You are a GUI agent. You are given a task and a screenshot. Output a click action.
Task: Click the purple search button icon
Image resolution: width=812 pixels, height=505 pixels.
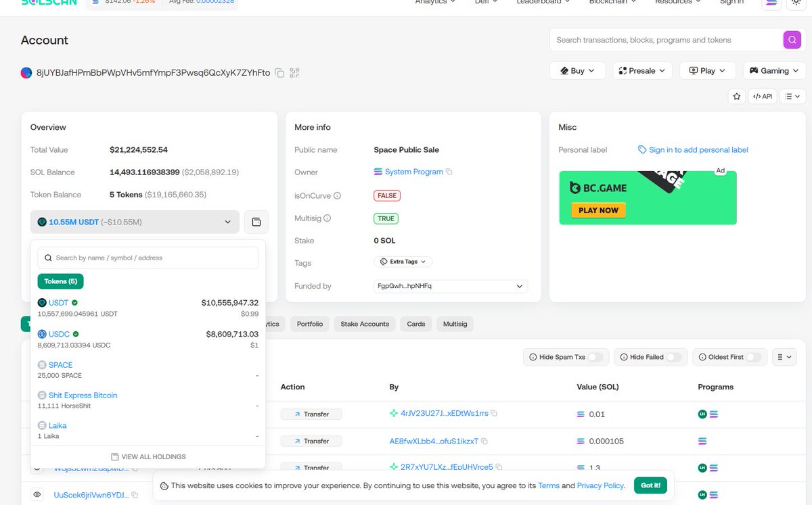pyautogui.click(x=792, y=40)
